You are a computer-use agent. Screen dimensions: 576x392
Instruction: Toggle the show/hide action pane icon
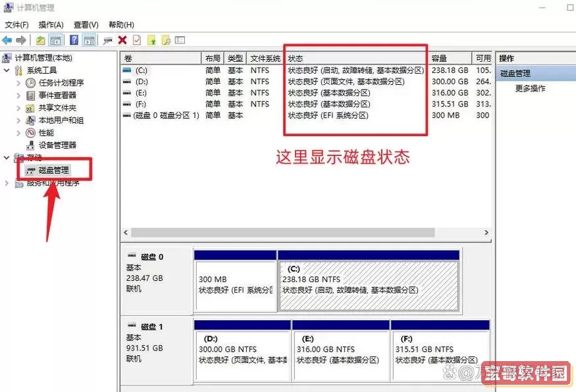[x=90, y=40]
